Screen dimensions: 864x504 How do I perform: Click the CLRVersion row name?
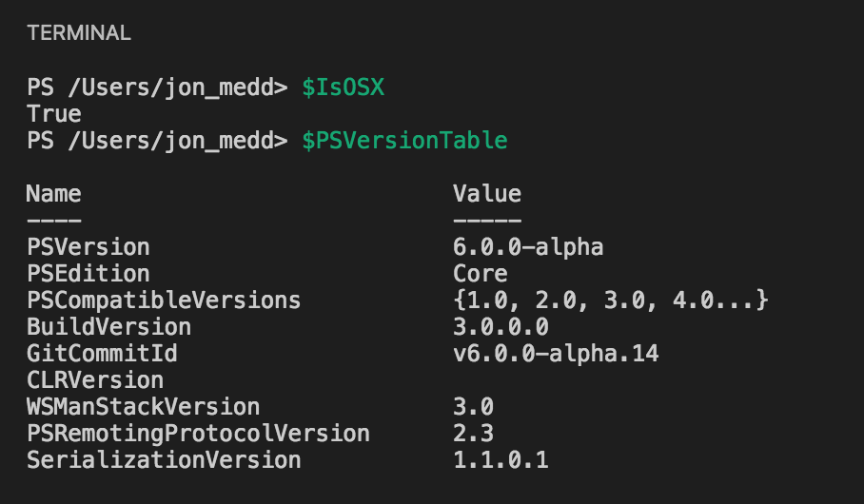95,380
